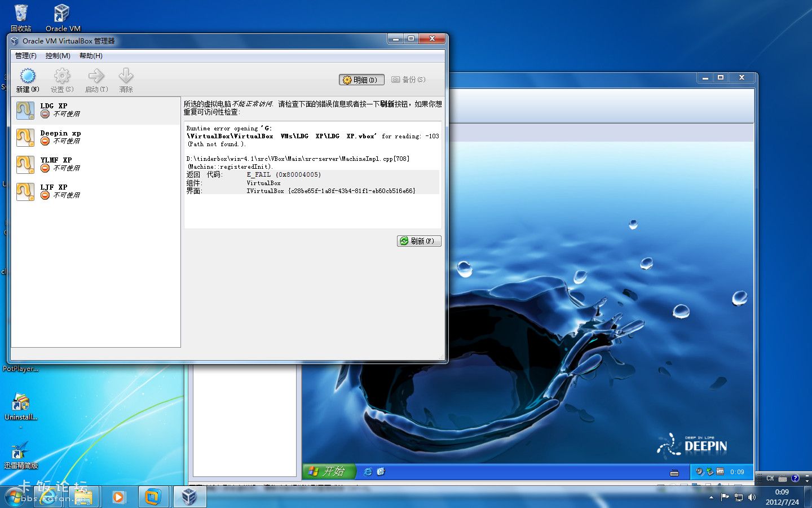Click the 开始 Start button in XP guest
The width and height of the screenshot is (812, 508).
pyautogui.click(x=329, y=471)
